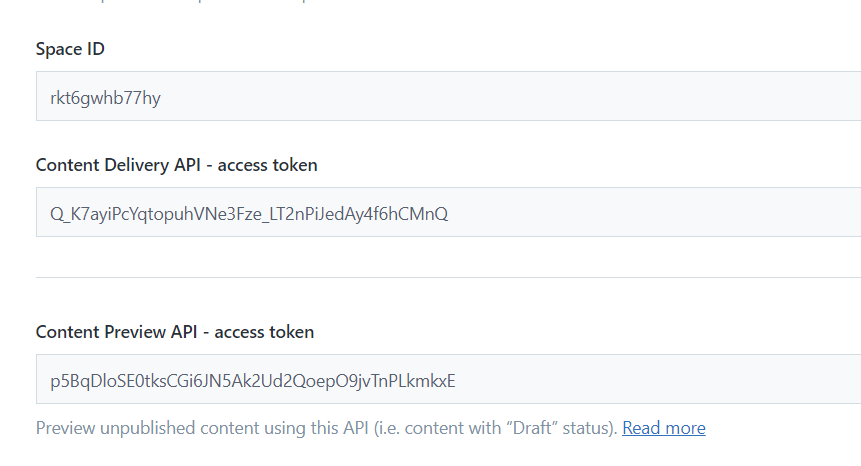
Task: Click the horizontal divider above Content Preview API
Action: [x=448, y=278]
